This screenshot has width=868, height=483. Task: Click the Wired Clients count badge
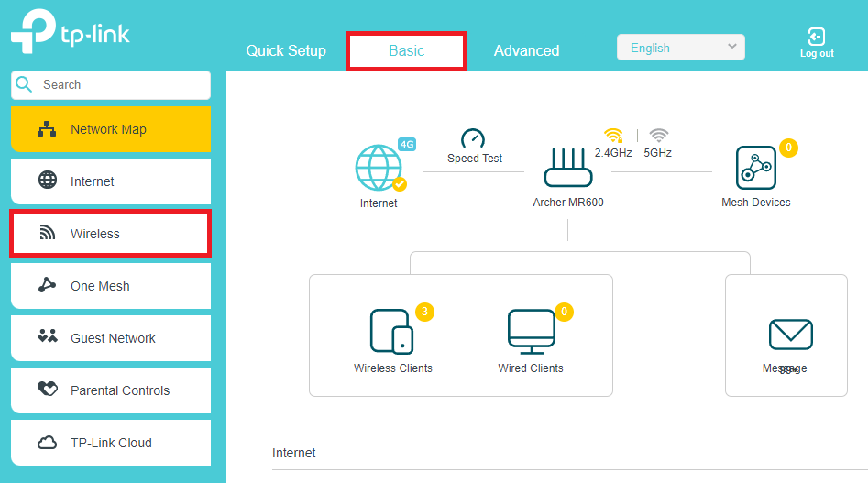pyautogui.click(x=564, y=312)
